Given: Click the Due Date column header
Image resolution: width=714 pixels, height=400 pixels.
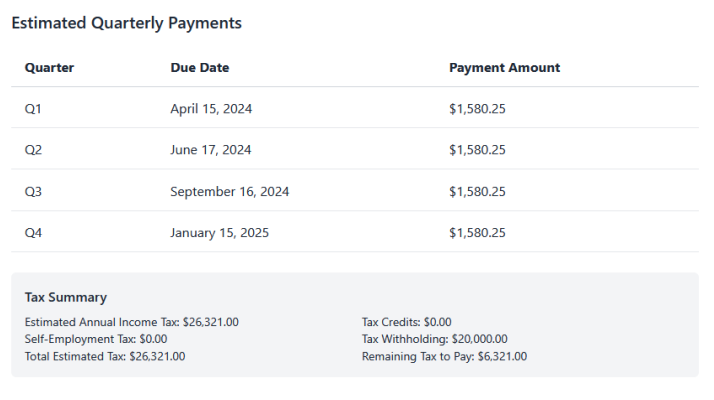Looking at the screenshot, I should 199,68.
